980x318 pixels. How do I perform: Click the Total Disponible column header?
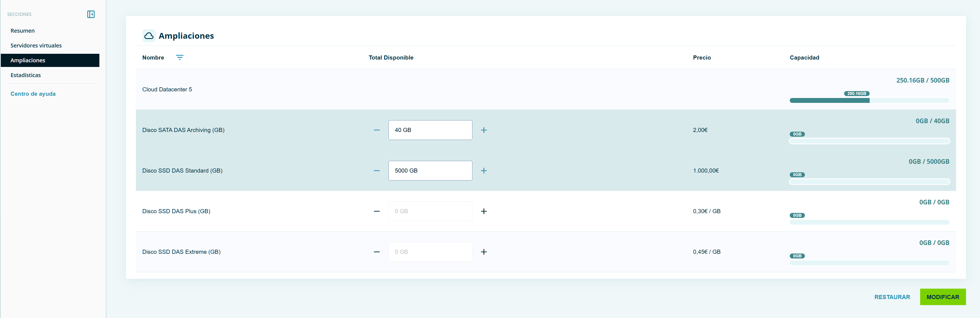[x=391, y=57]
